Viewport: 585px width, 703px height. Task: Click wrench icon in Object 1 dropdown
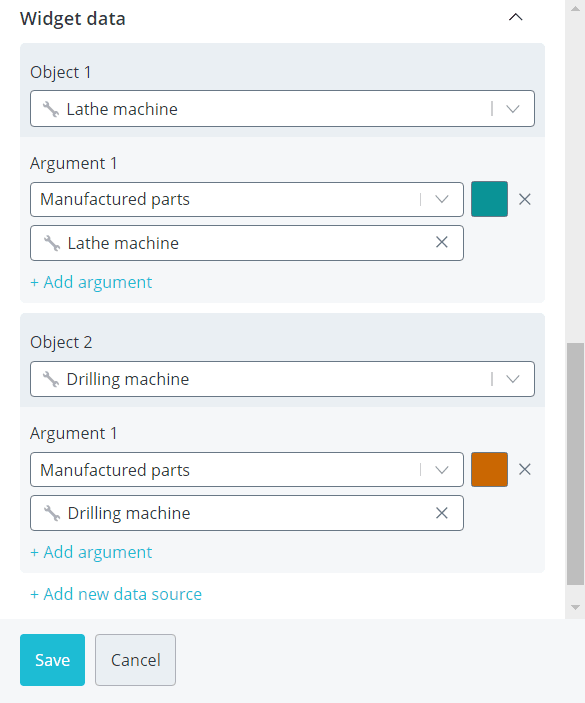pos(51,109)
